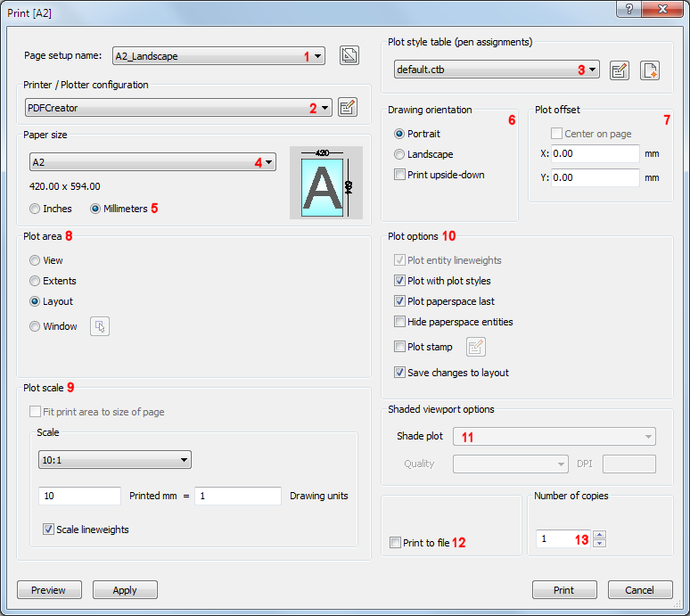Click the help question mark in title bar

631,8
